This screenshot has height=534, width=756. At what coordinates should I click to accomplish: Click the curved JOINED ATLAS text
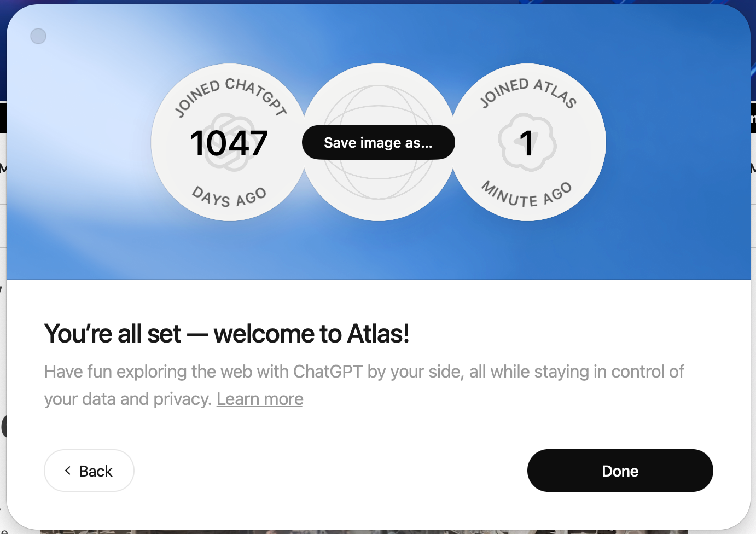click(528, 90)
